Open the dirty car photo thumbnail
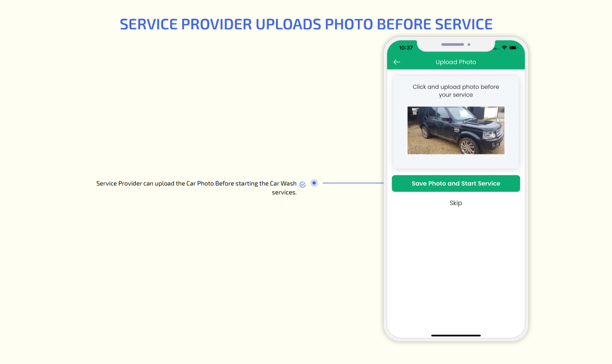 [456, 130]
